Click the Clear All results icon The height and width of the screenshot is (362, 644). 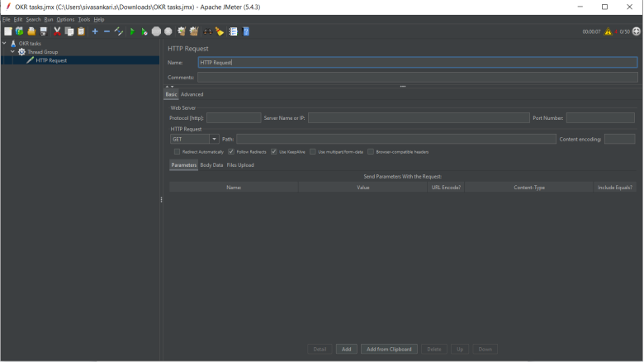tap(194, 31)
